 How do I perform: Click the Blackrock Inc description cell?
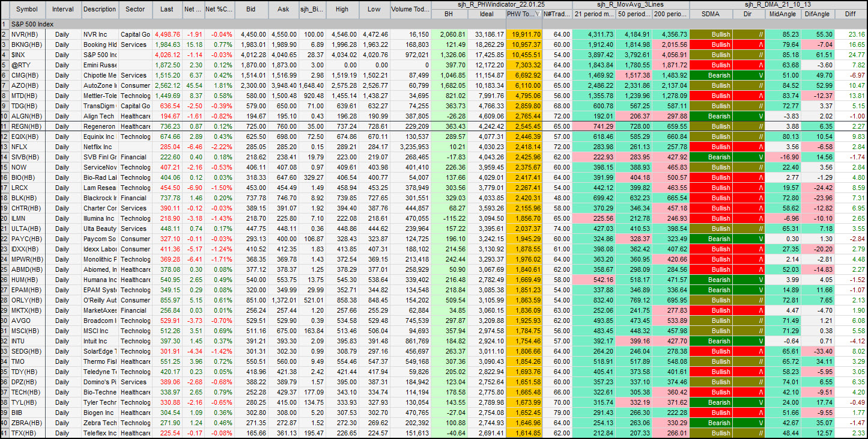click(x=100, y=198)
